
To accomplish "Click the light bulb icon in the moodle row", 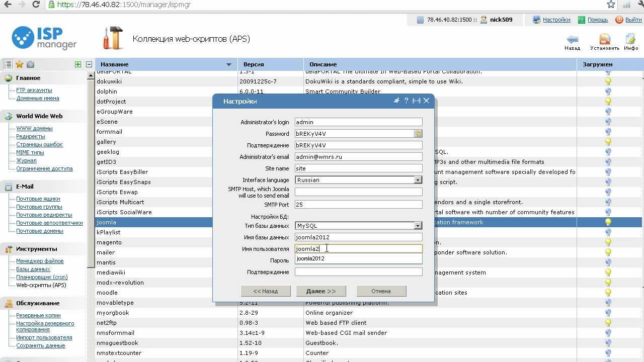I will click(608, 293).
